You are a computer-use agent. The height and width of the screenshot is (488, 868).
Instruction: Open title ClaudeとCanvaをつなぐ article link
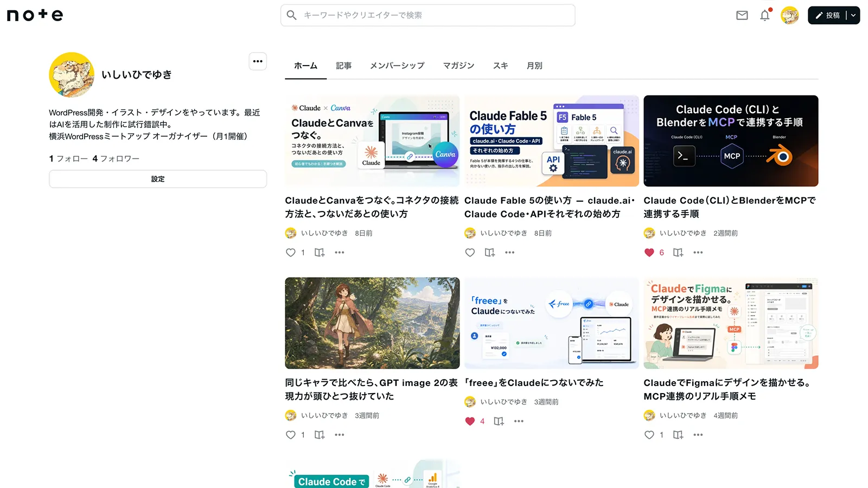372,207
